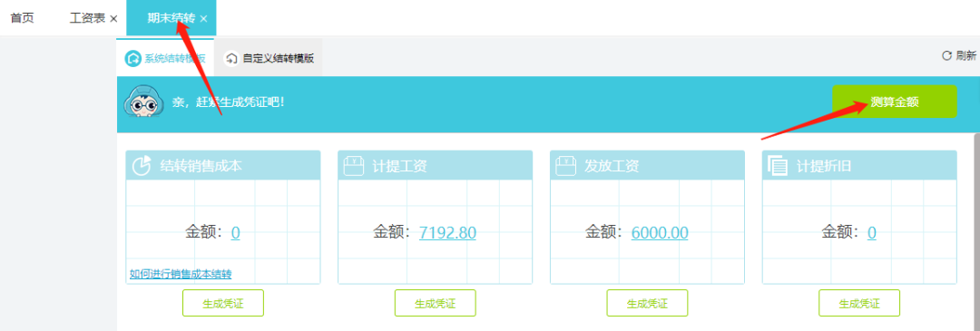Open the 工资表 tab
The image size is (980, 331).
[87, 18]
